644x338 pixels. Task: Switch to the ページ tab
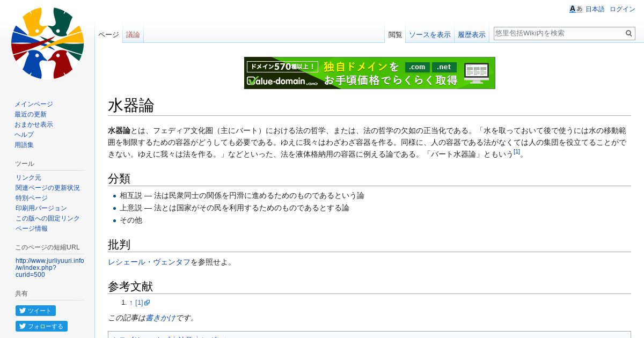[x=108, y=34]
